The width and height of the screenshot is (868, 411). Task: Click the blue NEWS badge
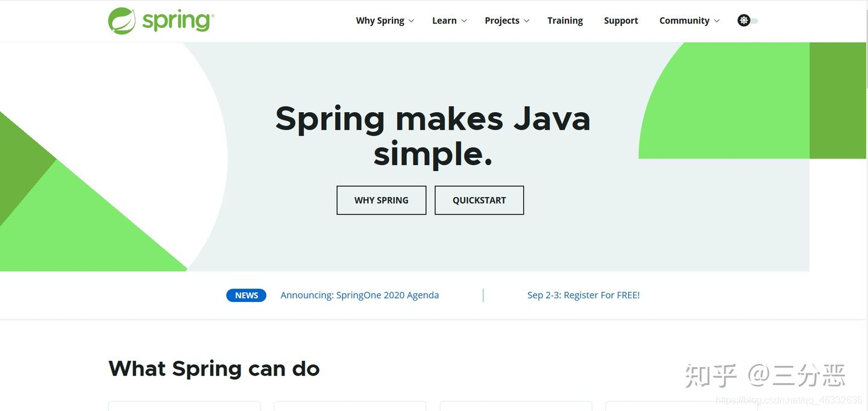point(247,295)
